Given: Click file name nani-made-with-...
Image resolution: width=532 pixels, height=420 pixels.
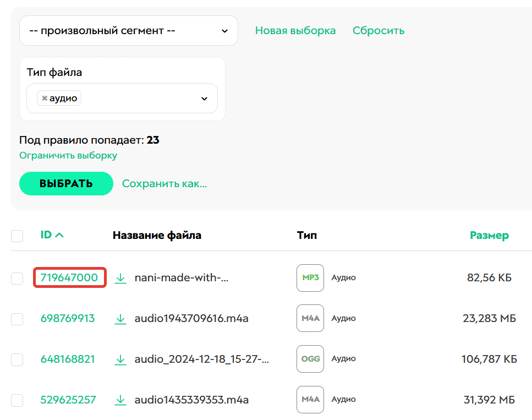Looking at the screenshot, I should pos(182,277).
